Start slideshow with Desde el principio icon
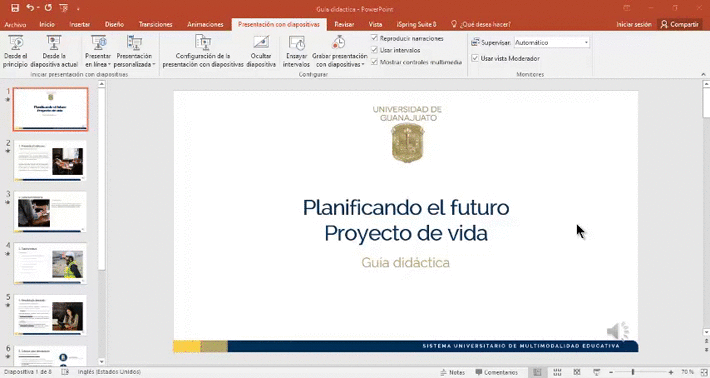 click(16, 43)
